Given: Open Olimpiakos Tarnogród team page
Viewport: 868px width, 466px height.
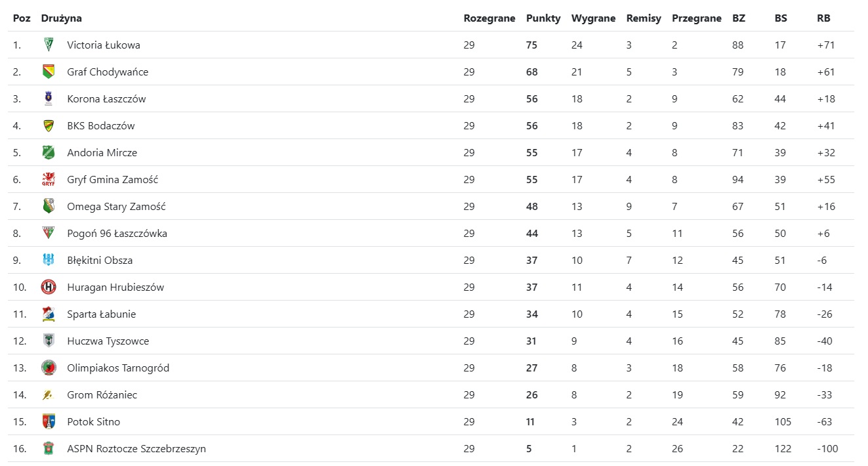Looking at the screenshot, I should coord(118,368).
